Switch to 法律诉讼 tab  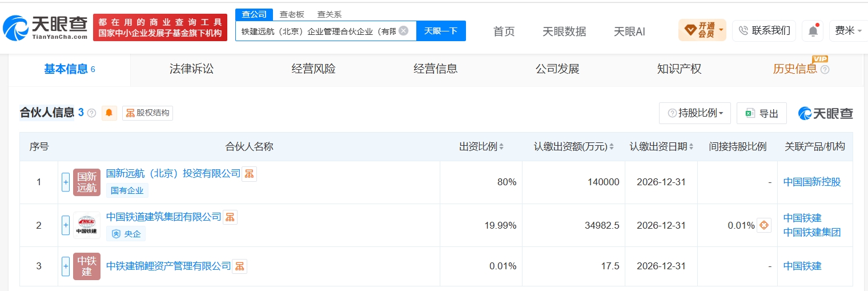tap(191, 69)
